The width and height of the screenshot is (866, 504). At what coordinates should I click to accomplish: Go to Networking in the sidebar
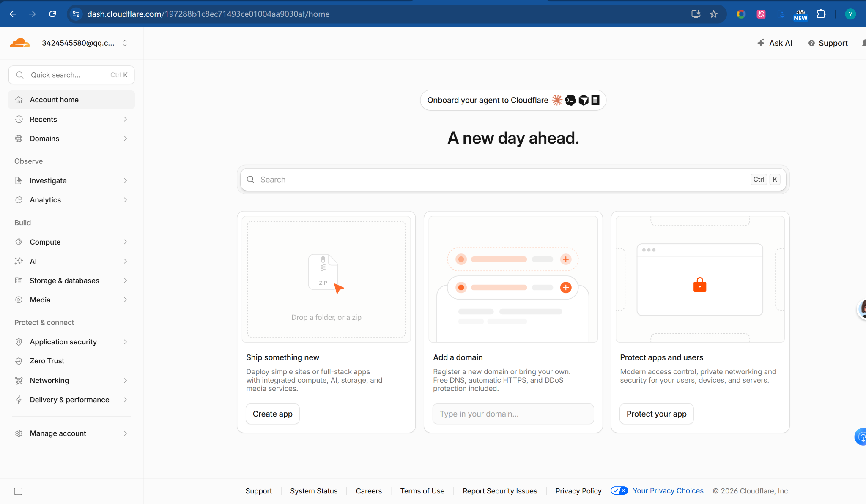[x=71, y=380]
